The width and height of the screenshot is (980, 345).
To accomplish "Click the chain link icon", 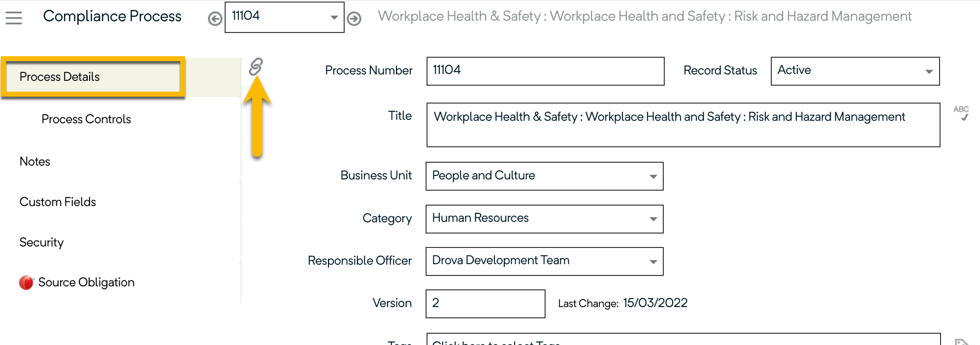I will pyautogui.click(x=256, y=67).
